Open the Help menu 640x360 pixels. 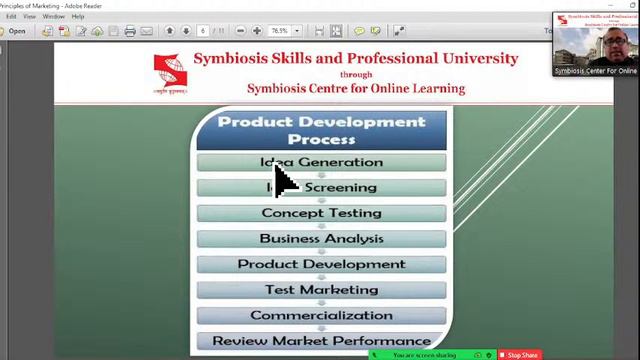pyautogui.click(x=78, y=16)
